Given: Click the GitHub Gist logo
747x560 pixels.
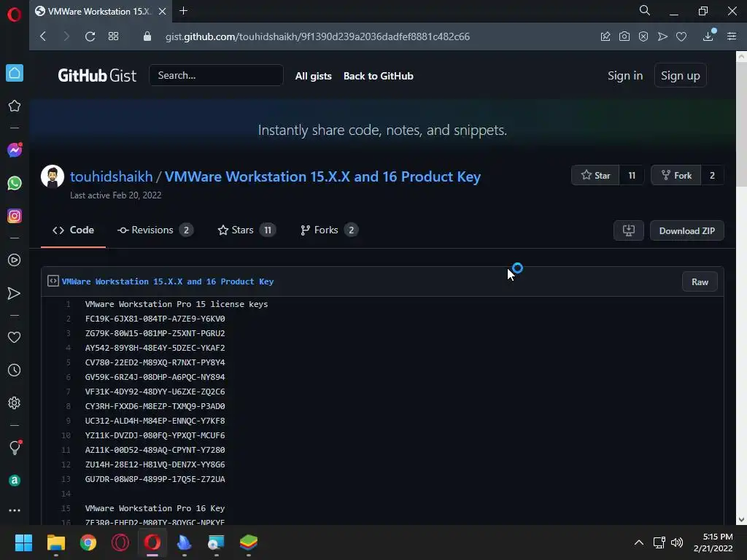Looking at the screenshot, I should click(97, 76).
